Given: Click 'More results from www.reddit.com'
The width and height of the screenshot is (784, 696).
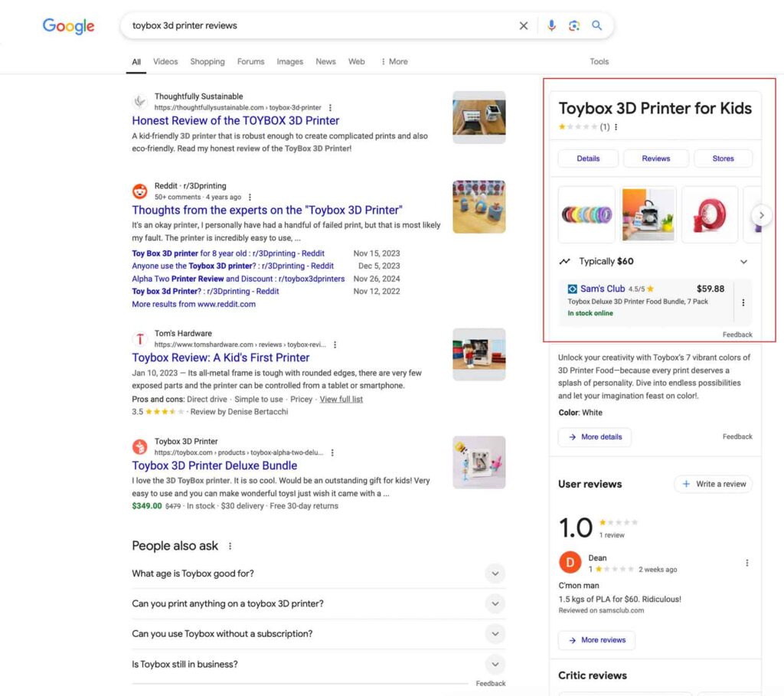Looking at the screenshot, I should pos(194,304).
